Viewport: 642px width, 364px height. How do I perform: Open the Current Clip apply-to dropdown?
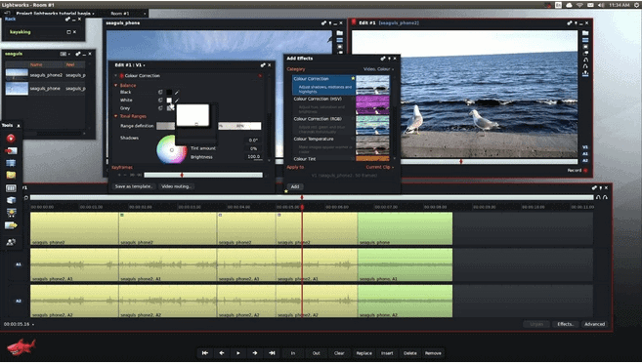point(379,167)
